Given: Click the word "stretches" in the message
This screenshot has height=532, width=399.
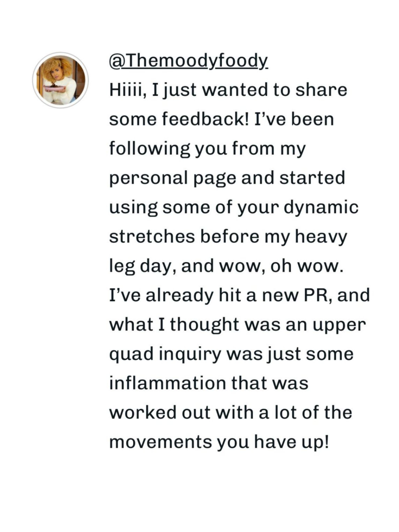Looking at the screenshot, I should point(152,237).
